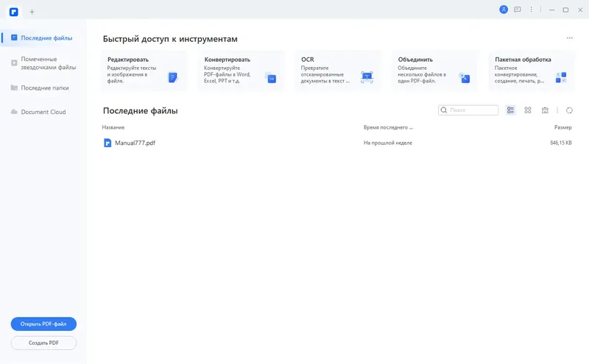Select Последние файлы in sidebar
Screen dimensions: 589x364
point(43,38)
